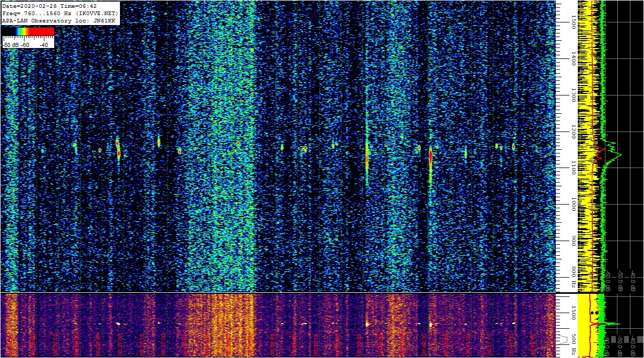Click the -40 legend label under the color bar

pos(43,45)
